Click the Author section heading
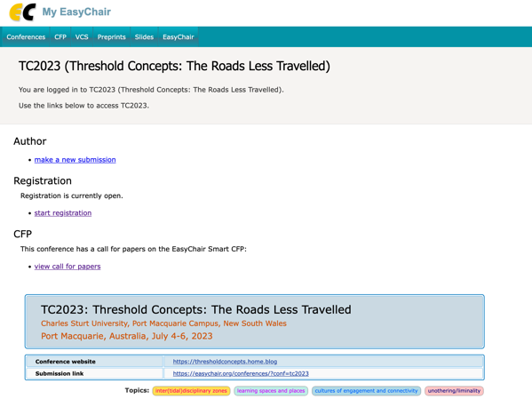The width and height of the screenshot is (532, 415). click(30, 141)
